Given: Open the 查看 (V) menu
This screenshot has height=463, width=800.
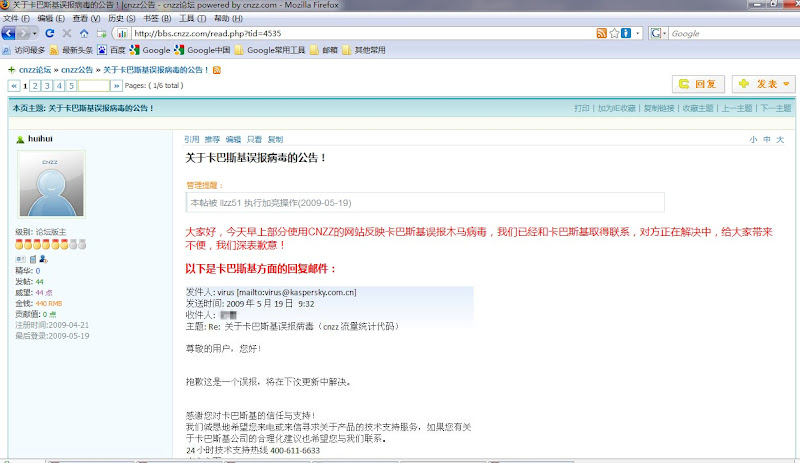Looking at the screenshot, I should tap(86, 18).
